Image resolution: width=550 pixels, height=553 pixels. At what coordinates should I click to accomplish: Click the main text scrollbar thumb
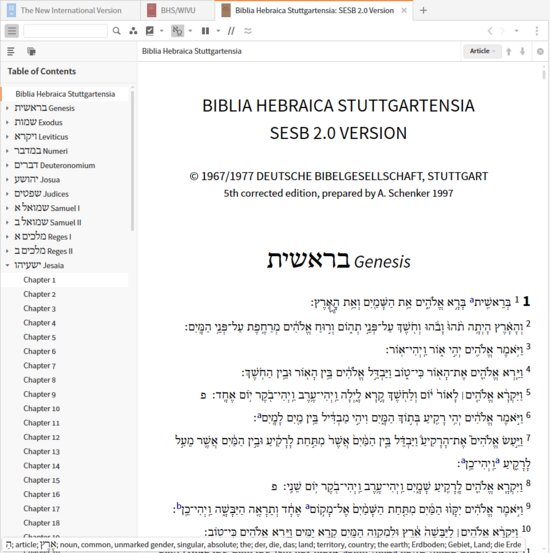click(544, 74)
